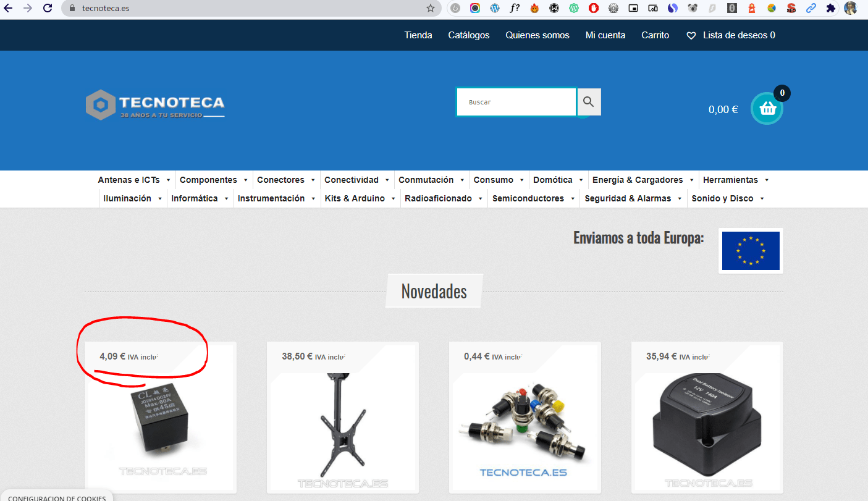Open the gray gear extension icon

(x=613, y=8)
